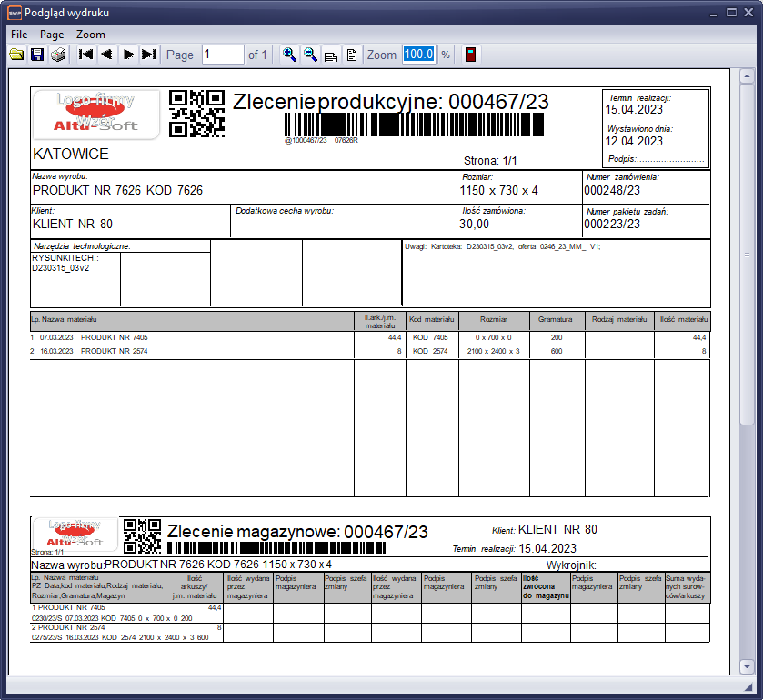
Task: Open the Zoom menu
Action: click(91, 34)
